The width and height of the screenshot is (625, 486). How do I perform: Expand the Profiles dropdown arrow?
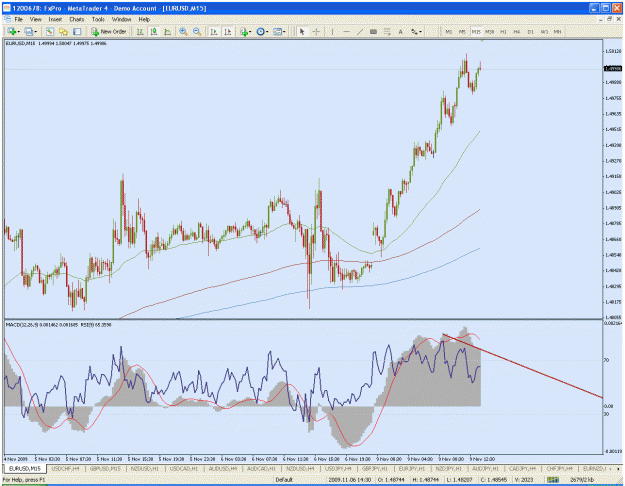click(x=35, y=32)
